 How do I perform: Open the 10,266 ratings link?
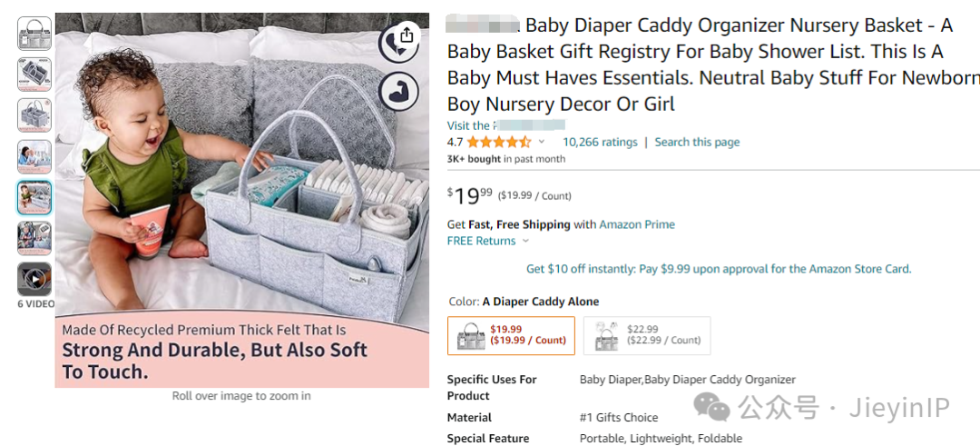click(600, 142)
